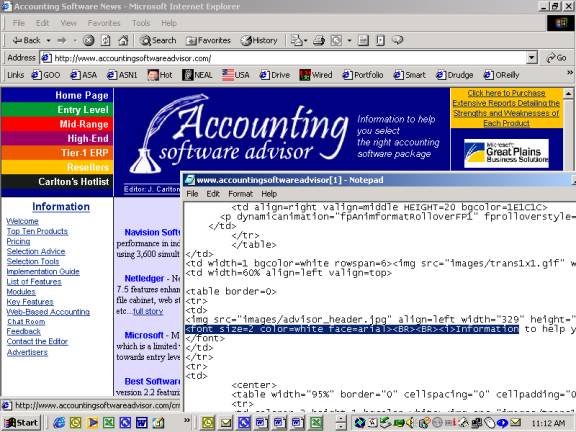
Task: Click the Start button
Action: point(21,423)
